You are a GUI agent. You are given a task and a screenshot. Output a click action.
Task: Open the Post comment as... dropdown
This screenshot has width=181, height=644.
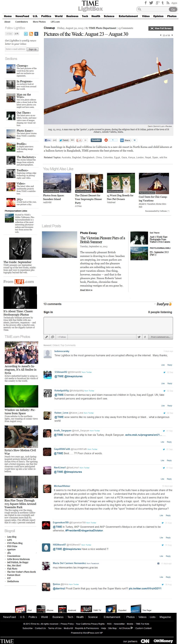161,337
